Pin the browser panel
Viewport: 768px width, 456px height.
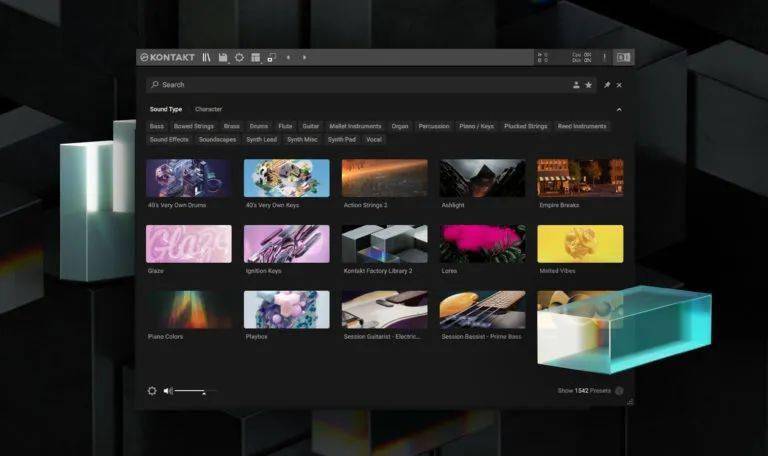(607, 85)
